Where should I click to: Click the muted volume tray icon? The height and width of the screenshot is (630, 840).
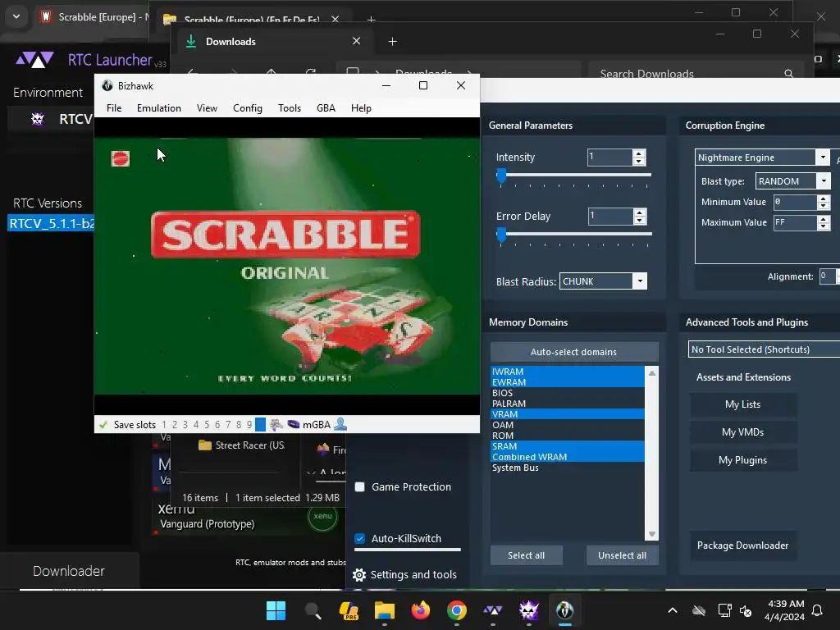(746, 610)
